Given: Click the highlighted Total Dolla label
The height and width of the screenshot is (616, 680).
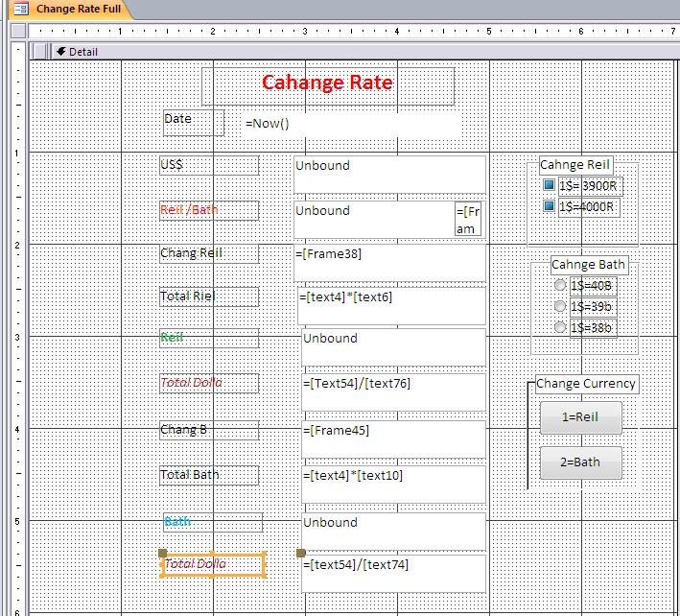Looking at the screenshot, I should 213,564.
